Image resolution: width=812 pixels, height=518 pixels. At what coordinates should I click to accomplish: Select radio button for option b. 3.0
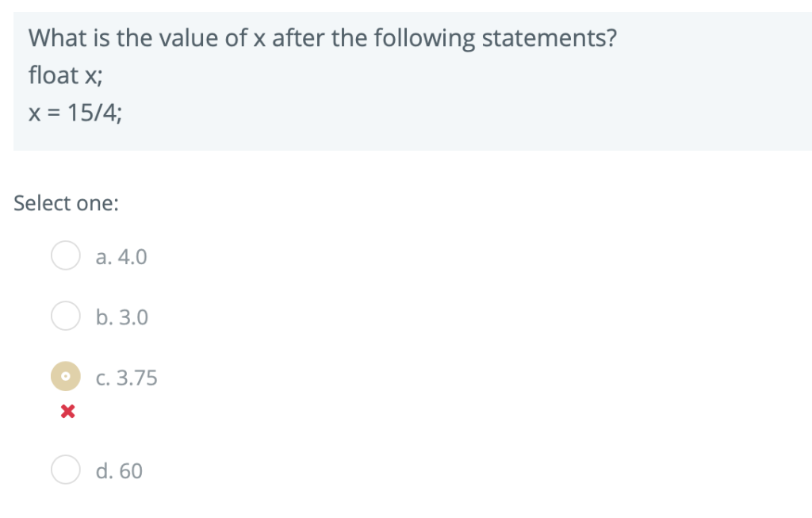[x=65, y=316]
